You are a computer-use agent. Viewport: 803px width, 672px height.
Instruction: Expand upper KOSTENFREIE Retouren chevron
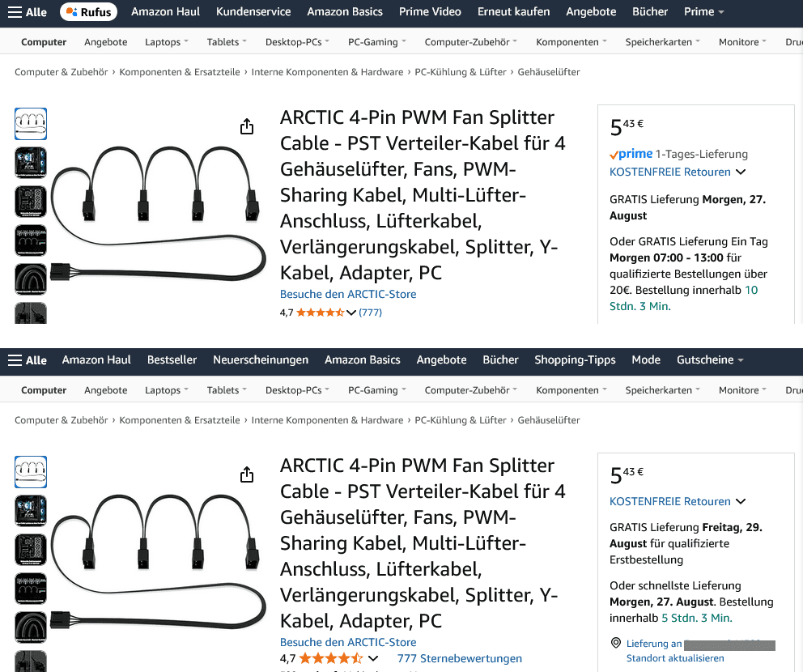pos(741,172)
